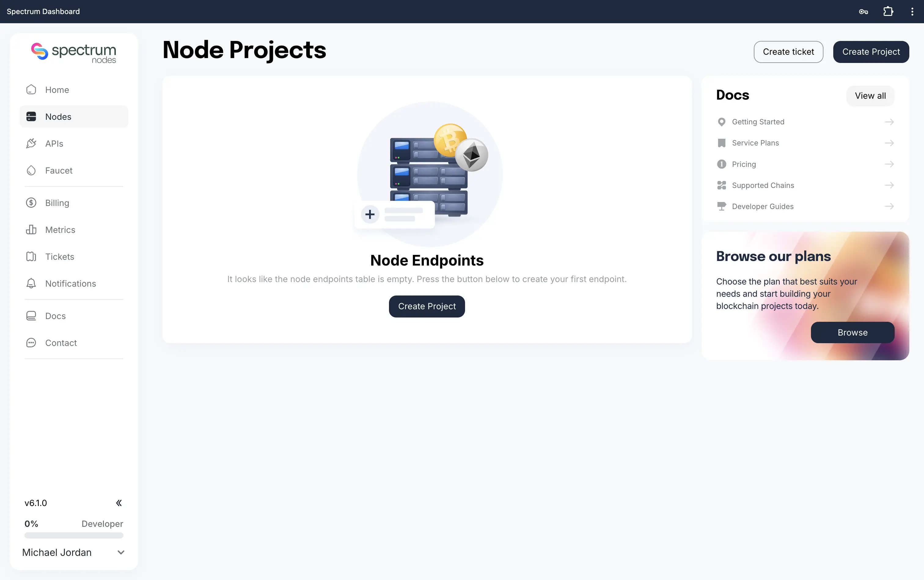
Task: Open the Getting Started doc link
Action: pyautogui.click(x=805, y=122)
